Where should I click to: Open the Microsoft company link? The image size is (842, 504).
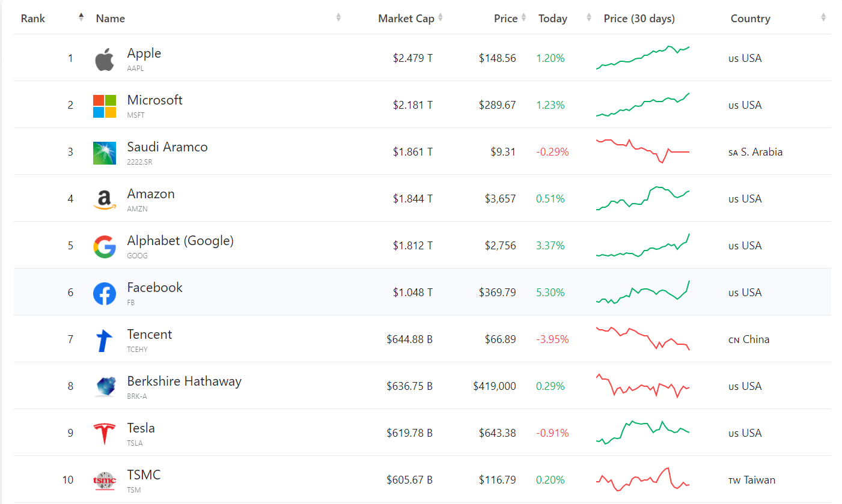pos(155,100)
